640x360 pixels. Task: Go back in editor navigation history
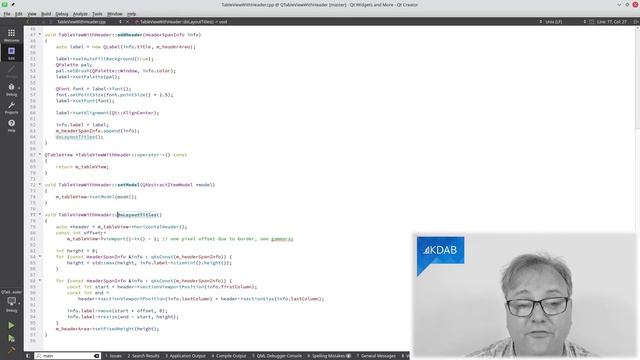(28, 22)
